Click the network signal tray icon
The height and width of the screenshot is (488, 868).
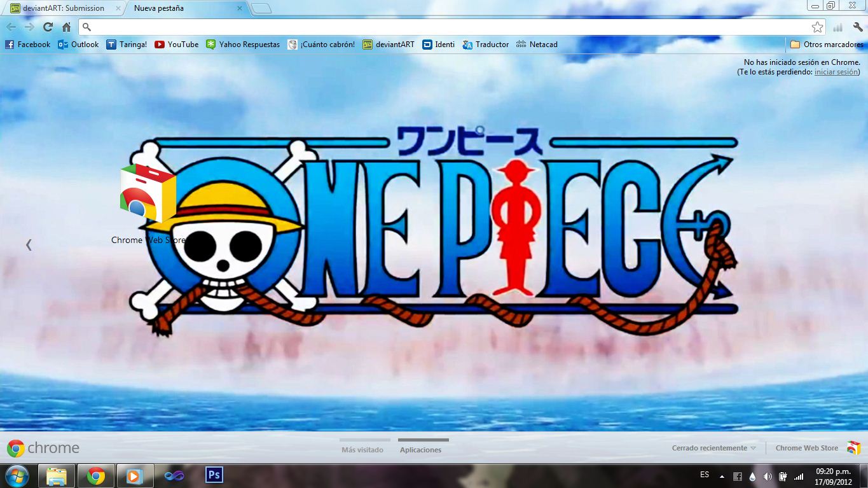click(x=799, y=476)
